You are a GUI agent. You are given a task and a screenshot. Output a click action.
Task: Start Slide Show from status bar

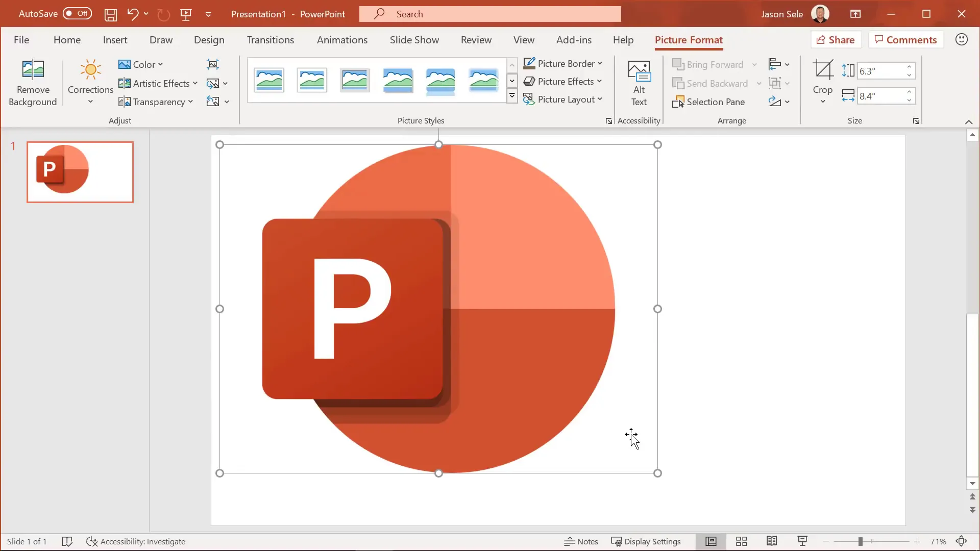coord(802,541)
